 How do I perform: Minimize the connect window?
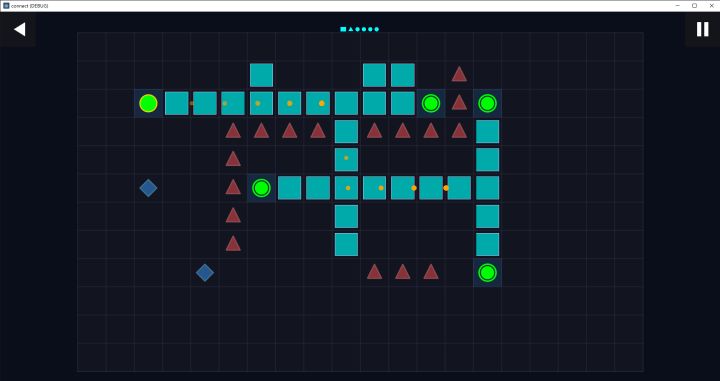pyautogui.click(x=678, y=6)
